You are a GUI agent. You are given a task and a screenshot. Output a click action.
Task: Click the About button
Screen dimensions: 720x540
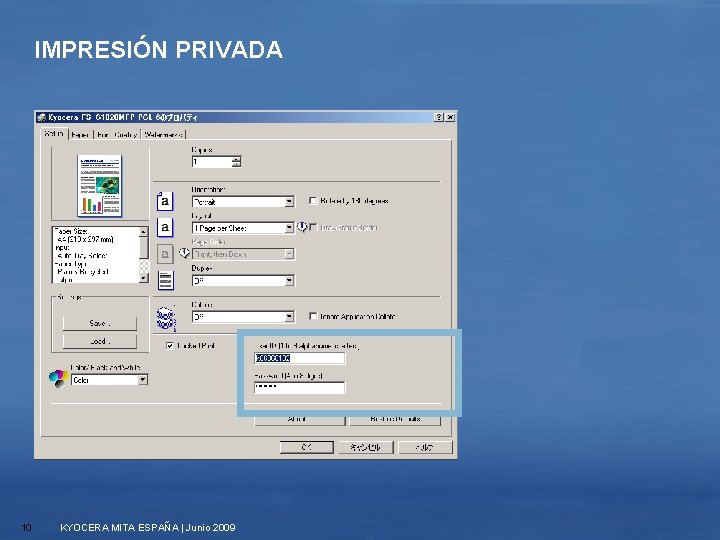[299, 420]
